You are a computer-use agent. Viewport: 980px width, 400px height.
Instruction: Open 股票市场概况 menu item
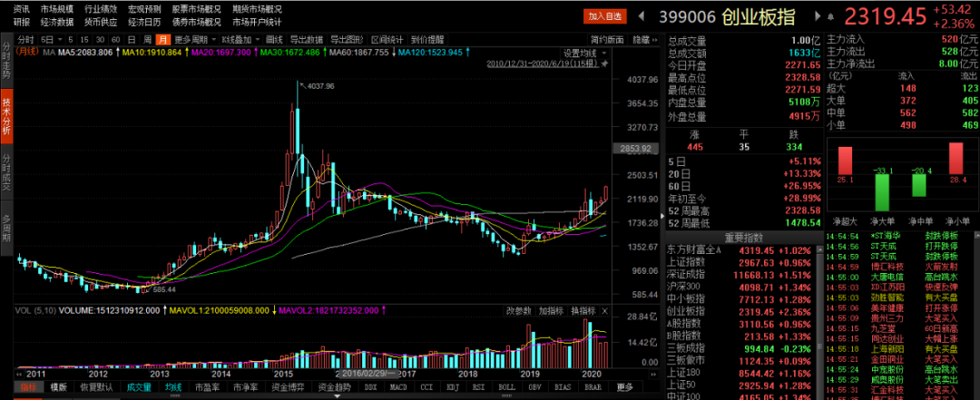pos(196,9)
